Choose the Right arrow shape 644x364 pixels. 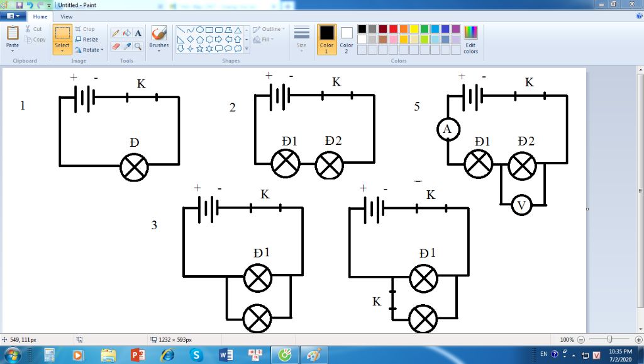218,40
